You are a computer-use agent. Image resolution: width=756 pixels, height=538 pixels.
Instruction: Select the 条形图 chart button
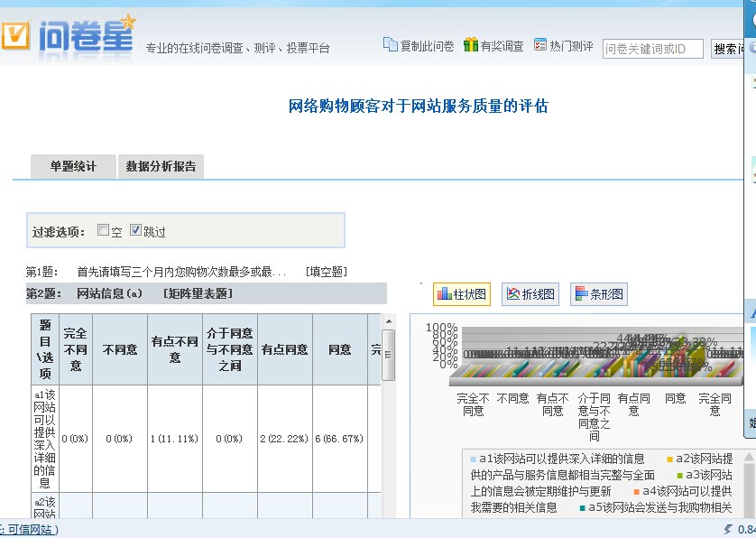(x=599, y=294)
